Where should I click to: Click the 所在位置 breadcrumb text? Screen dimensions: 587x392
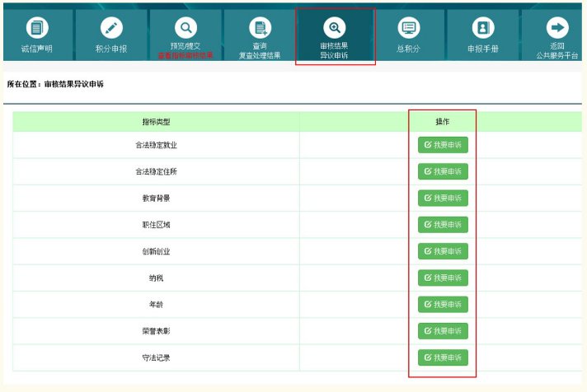tap(55, 84)
